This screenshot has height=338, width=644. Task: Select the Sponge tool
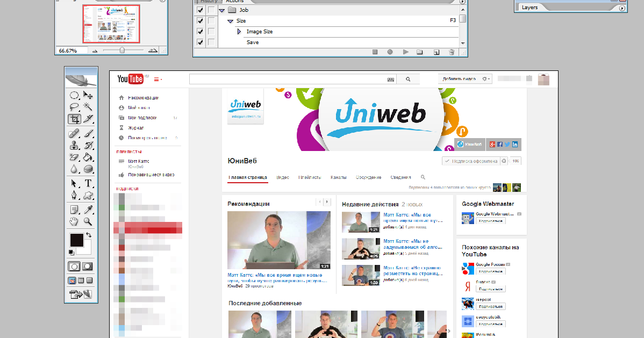(x=88, y=169)
